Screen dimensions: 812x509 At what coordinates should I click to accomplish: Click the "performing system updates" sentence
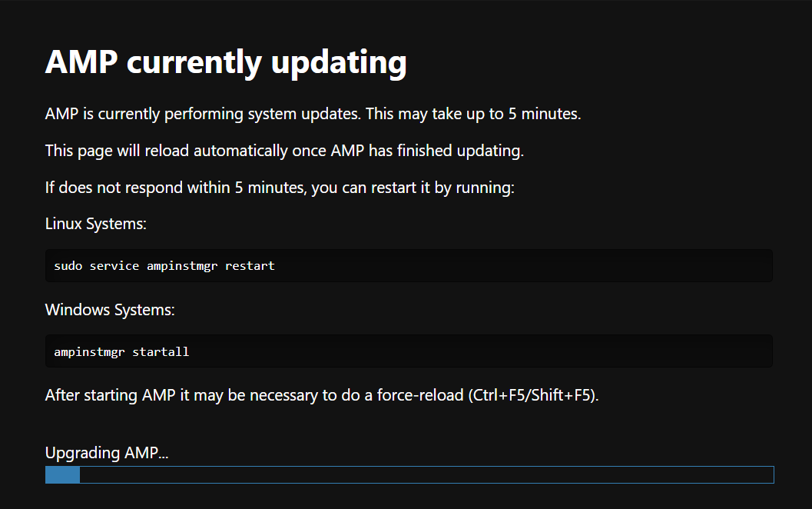tap(313, 115)
